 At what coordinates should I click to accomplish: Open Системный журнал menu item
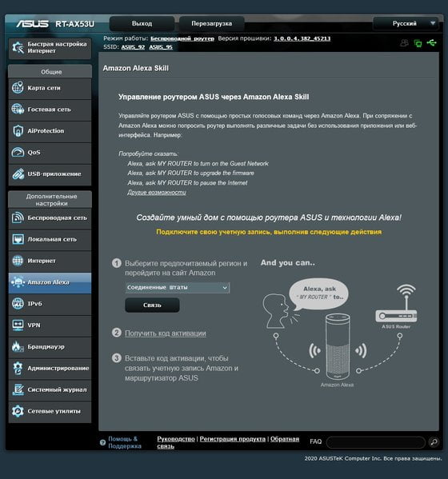tap(50, 389)
